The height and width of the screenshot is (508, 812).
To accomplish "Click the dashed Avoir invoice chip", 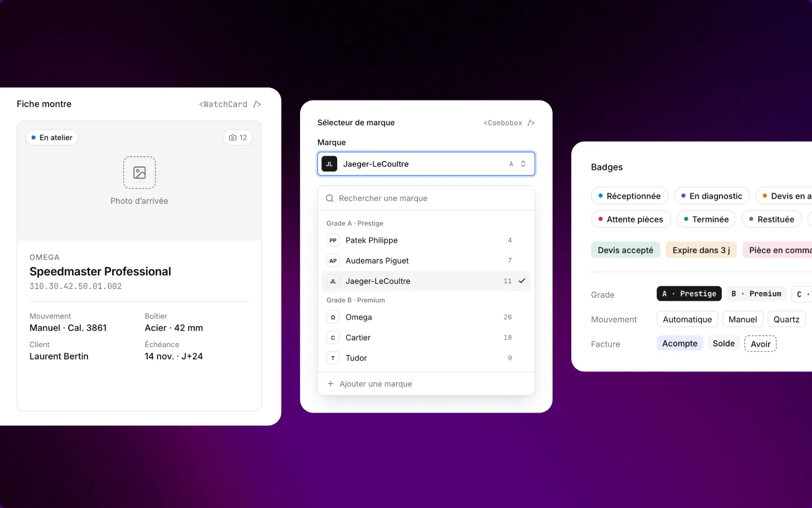I will [x=761, y=344].
